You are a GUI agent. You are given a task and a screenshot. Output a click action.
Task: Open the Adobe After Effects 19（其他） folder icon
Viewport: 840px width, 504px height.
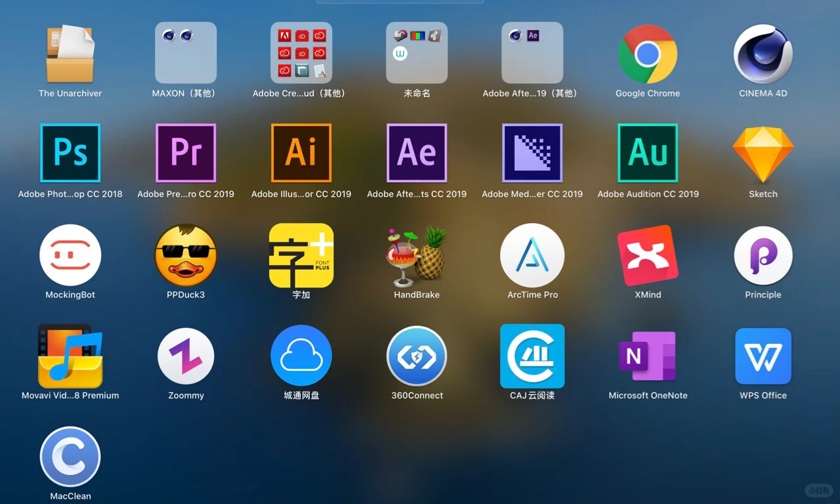coord(532,52)
